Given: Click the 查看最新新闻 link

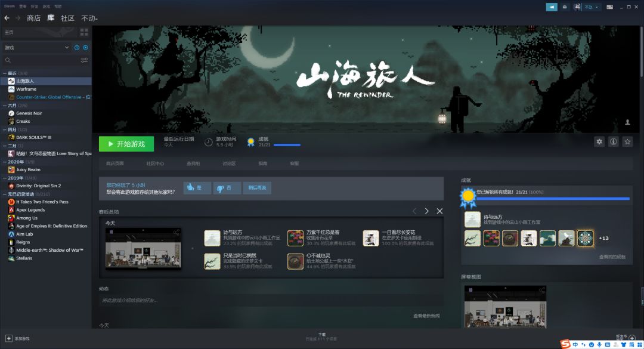Looking at the screenshot, I should (x=426, y=316).
